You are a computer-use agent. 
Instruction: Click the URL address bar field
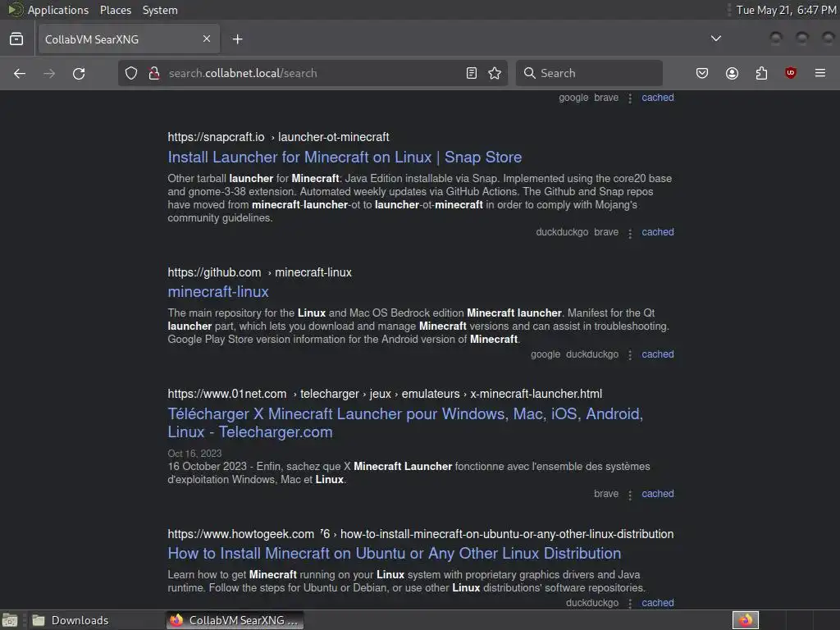point(313,73)
